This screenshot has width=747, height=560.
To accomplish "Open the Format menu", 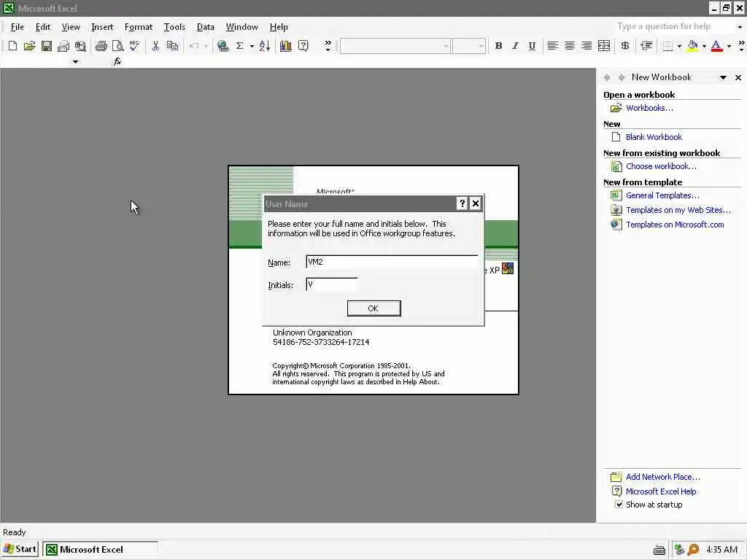I will point(139,27).
